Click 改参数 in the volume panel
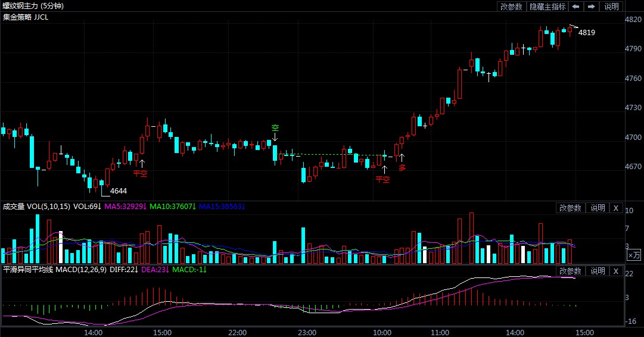 click(x=570, y=208)
